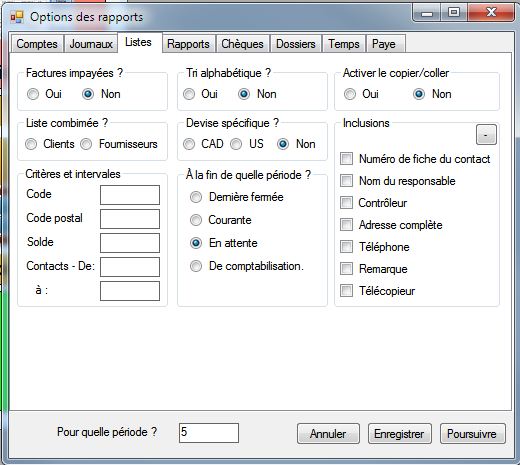This screenshot has width=520, height=465.
Task: Check Adresse complète option
Action: (346, 225)
